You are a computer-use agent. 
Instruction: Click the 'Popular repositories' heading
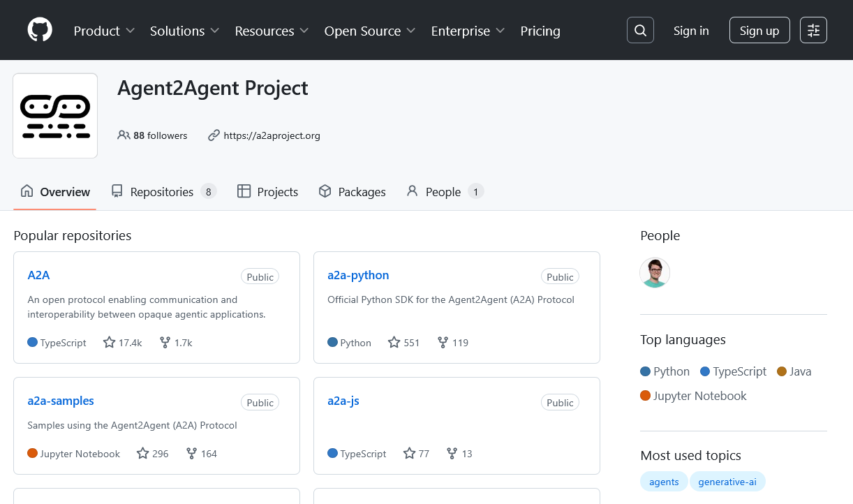[73, 236]
